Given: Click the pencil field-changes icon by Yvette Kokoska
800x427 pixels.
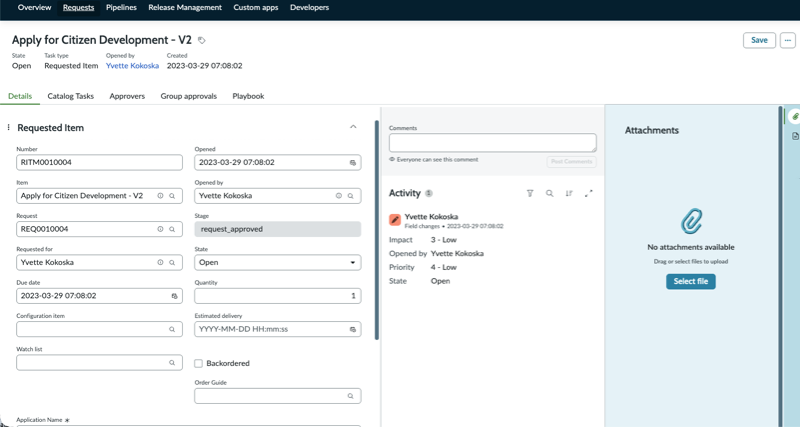Looking at the screenshot, I should (x=394, y=220).
